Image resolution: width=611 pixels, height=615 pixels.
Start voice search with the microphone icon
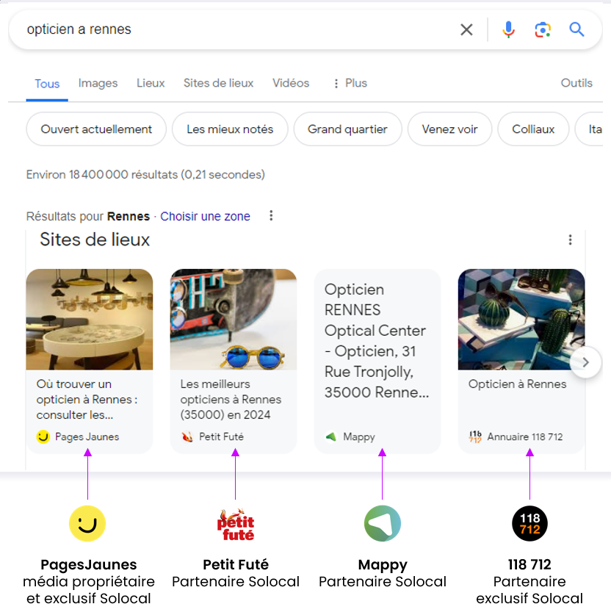coord(508,29)
